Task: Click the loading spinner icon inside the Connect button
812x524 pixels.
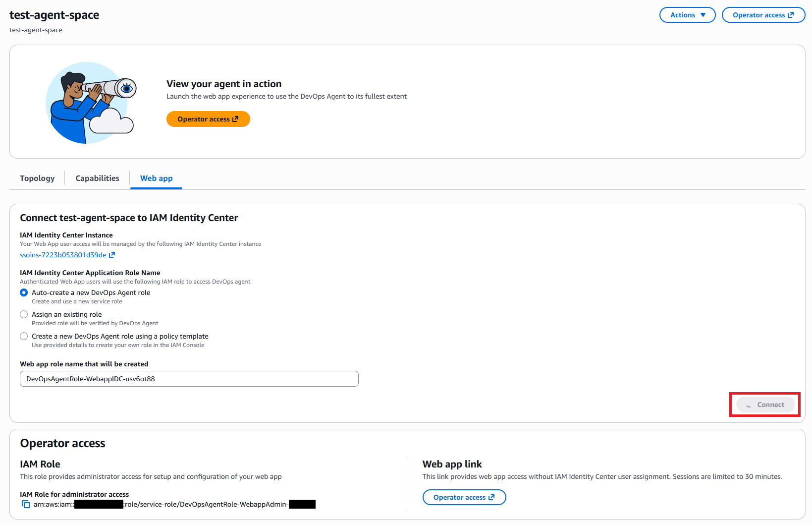Action: coord(748,405)
